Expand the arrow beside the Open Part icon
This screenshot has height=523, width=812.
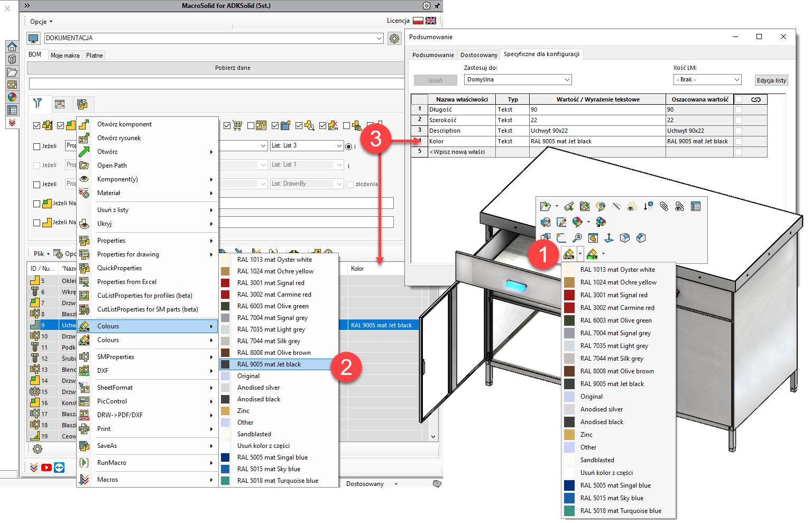(x=557, y=206)
